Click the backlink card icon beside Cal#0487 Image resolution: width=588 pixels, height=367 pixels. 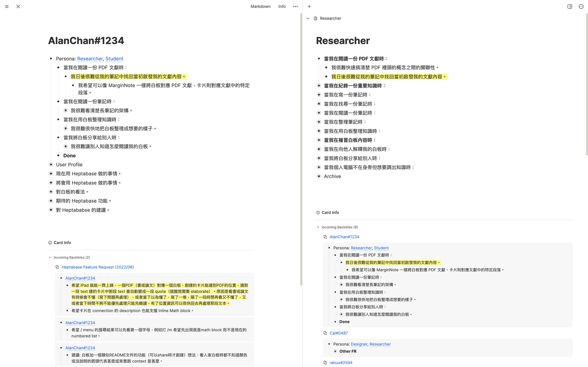click(x=325, y=333)
